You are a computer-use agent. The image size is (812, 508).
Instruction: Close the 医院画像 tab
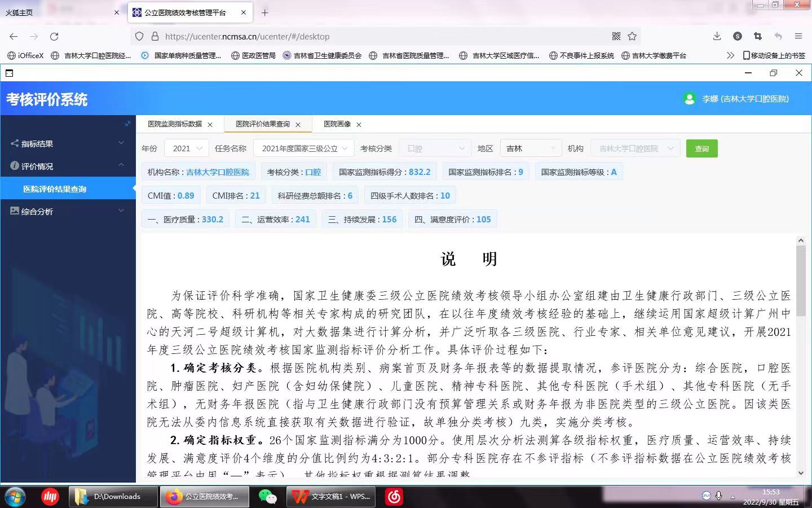tap(359, 125)
